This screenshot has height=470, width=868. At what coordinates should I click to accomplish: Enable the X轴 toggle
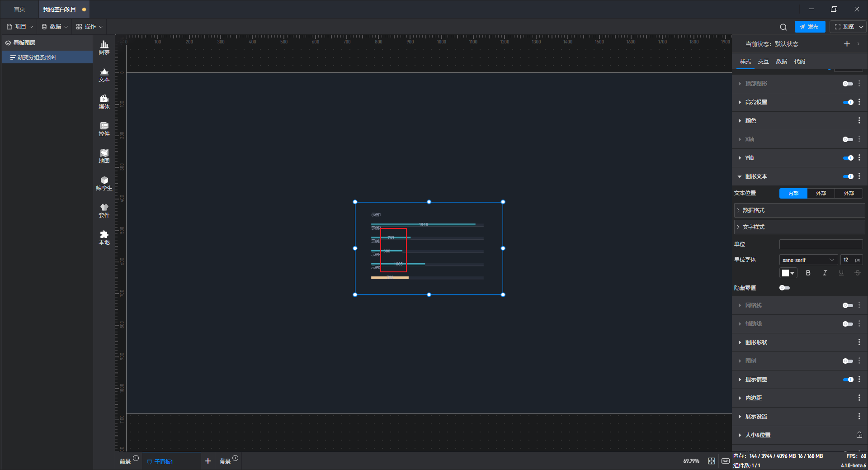click(x=848, y=139)
